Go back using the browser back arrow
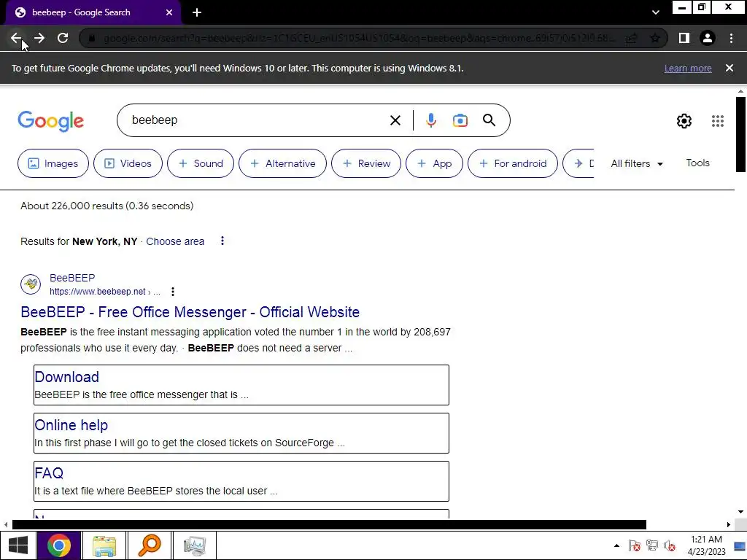The width and height of the screenshot is (747, 560). coord(16,38)
